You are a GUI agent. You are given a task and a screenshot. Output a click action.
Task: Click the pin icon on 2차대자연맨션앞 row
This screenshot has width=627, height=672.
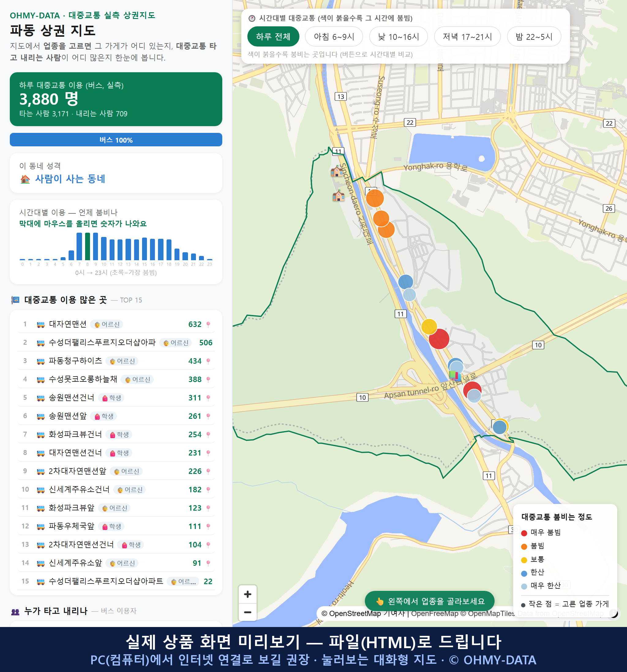[208, 471]
